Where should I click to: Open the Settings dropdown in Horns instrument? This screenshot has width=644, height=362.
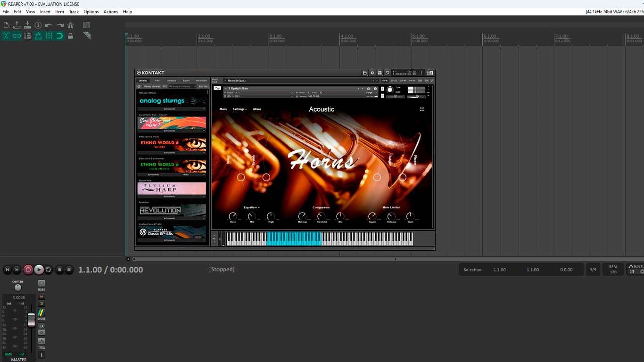click(239, 109)
